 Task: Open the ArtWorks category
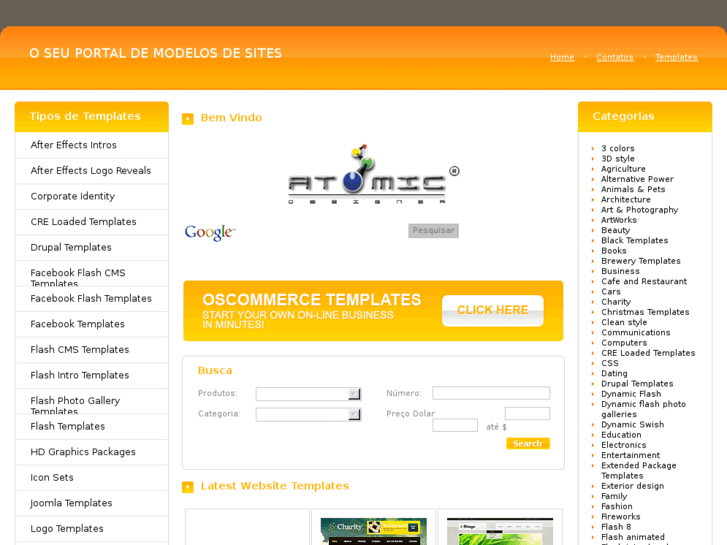coord(619,220)
